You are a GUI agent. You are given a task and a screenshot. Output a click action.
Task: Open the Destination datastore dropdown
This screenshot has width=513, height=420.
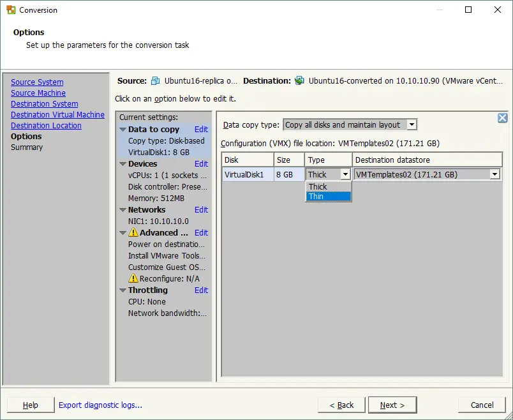click(x=494, y=174)
